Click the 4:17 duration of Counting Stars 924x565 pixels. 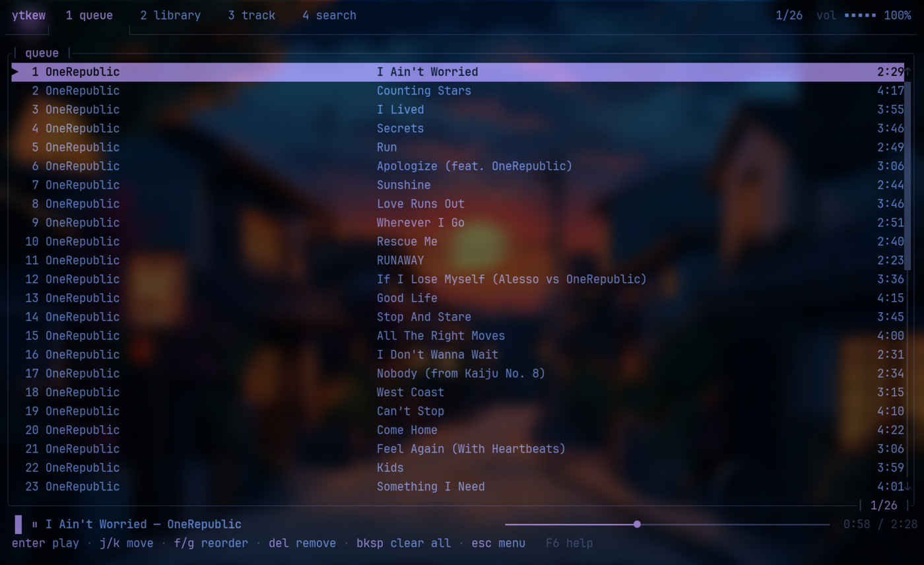(890, 90)
